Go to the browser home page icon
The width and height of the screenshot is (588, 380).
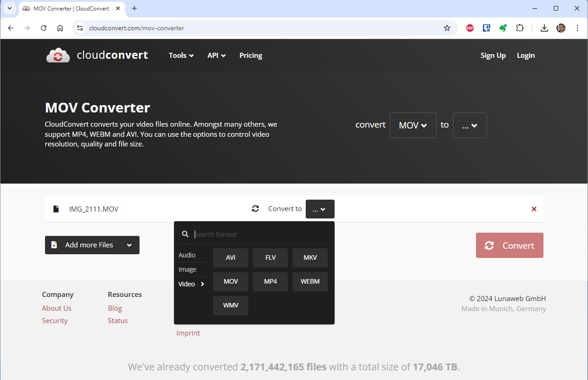pos(60,28)
